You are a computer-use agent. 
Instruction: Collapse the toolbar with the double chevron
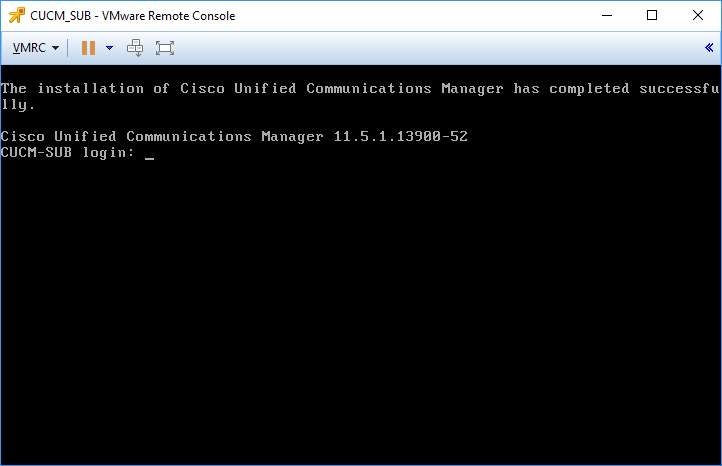pyautogui.click(x=709, y=47)
